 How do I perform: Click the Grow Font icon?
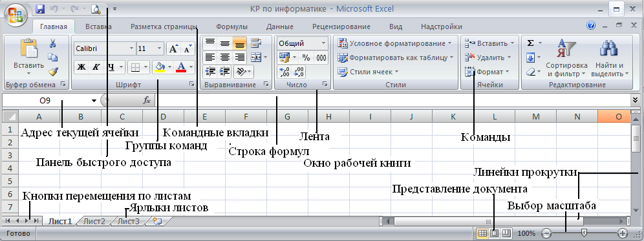[x=173, y=49]
